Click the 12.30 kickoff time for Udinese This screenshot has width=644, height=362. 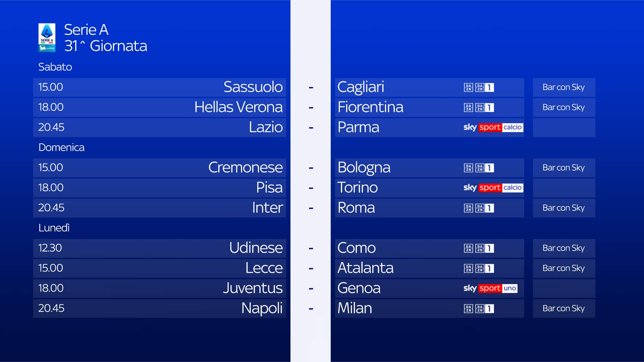pyautogui.click(x=50, y=248)
